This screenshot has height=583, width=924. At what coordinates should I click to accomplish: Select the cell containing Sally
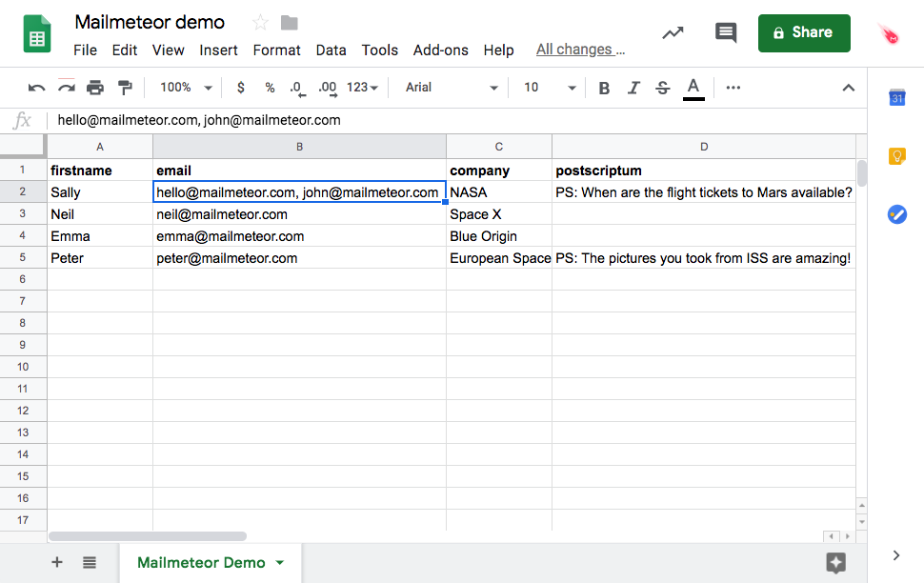pyautogui.click(x=100, y=192)
